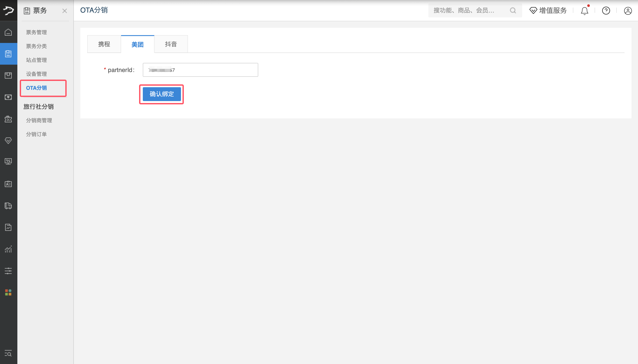Open the help question mark icon
638x364 pixels.
tap(606, 11)
